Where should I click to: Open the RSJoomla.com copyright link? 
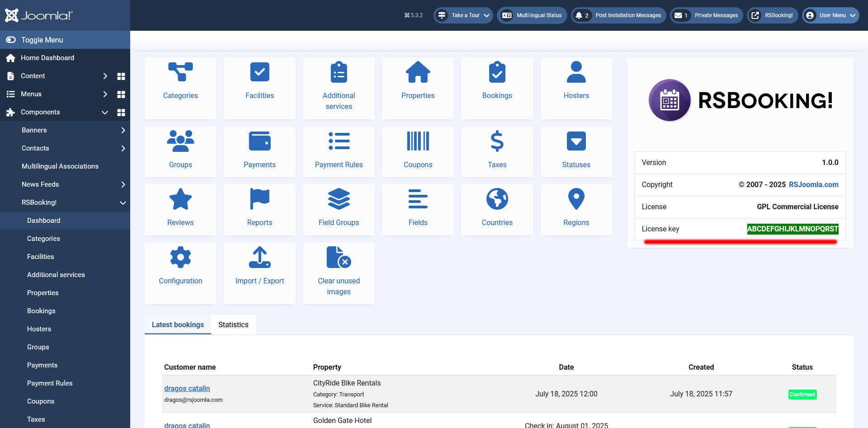[813, 184]
